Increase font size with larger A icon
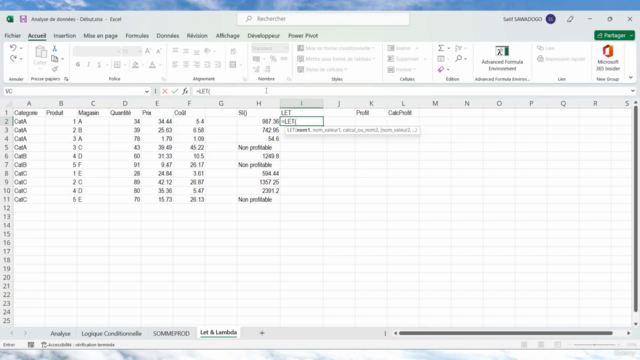The height and width of the screenshot is (360, 640). (148, 51)
